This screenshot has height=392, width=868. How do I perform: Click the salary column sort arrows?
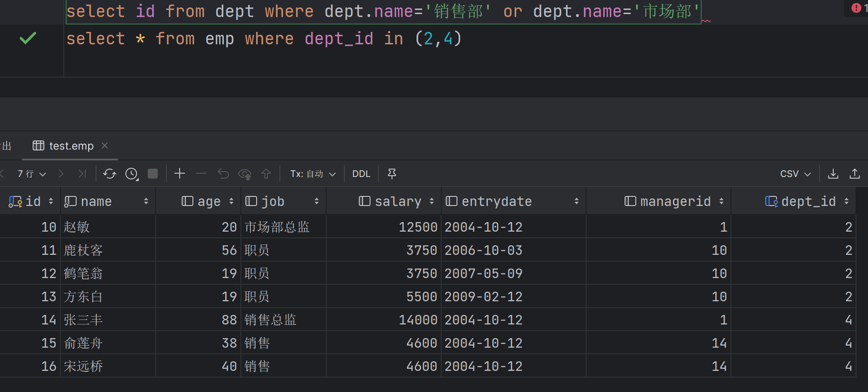pos(432,201)
